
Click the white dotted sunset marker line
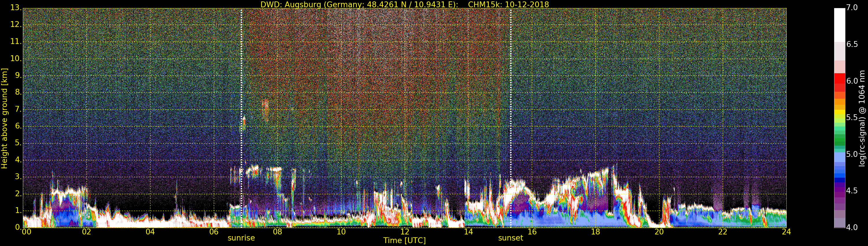511,118
